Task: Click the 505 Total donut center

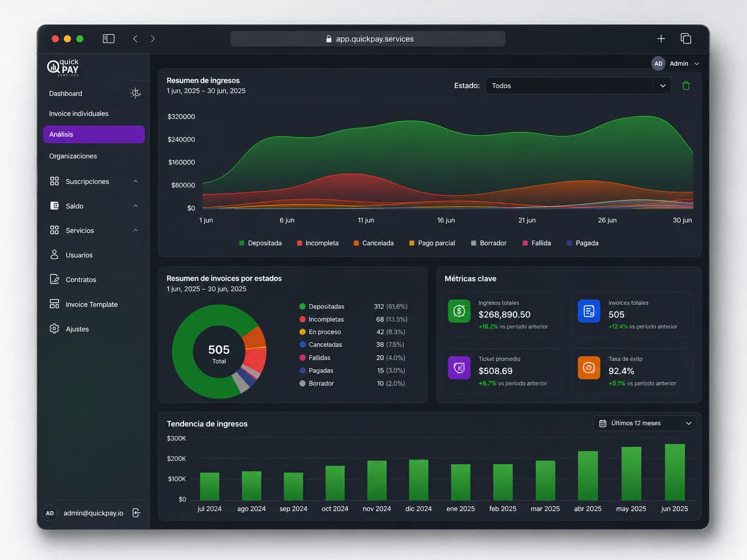Action: [x=219, y=354]
